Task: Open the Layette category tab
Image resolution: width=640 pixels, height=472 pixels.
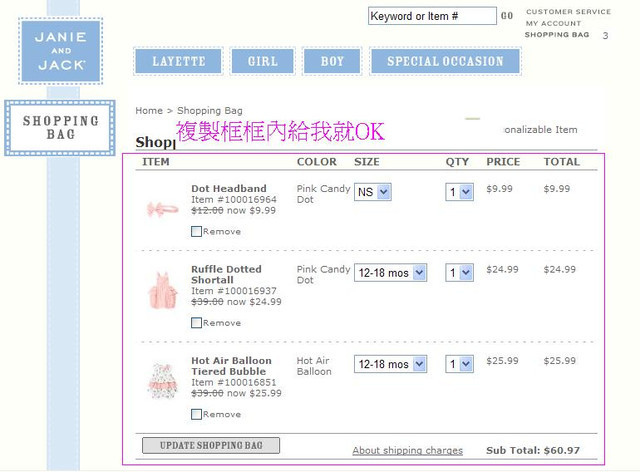Action: pyautogui.click(x=178, y=61)
